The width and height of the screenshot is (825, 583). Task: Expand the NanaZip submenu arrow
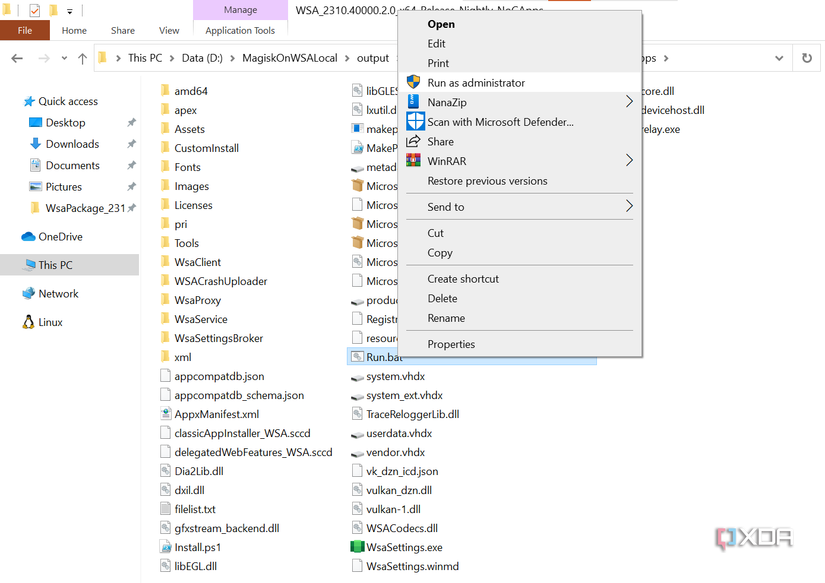tap(629, 102)
